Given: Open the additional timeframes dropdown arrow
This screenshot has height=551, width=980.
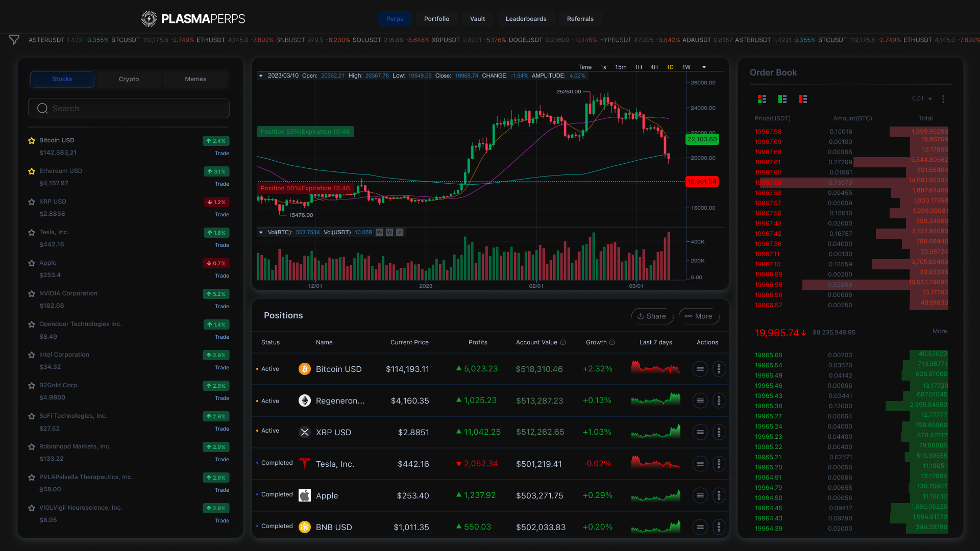Looking at the screenshot, I should 704,67.
